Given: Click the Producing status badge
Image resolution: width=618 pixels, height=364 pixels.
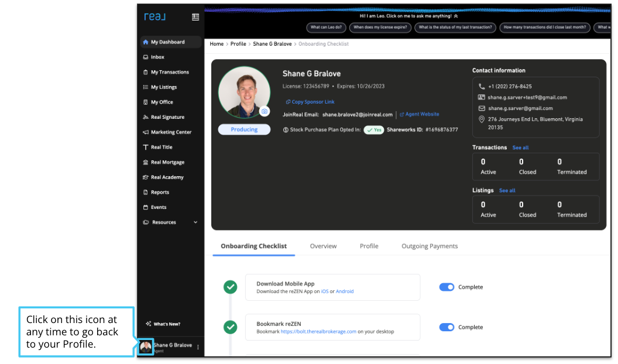Looking at the screenshot, I should 244,130.
